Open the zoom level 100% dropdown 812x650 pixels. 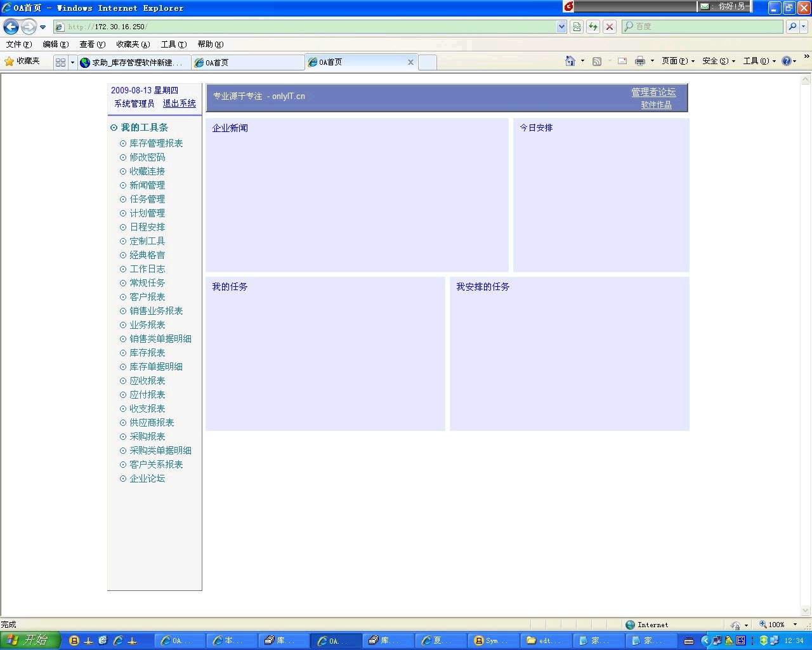(x=779, y=625)
